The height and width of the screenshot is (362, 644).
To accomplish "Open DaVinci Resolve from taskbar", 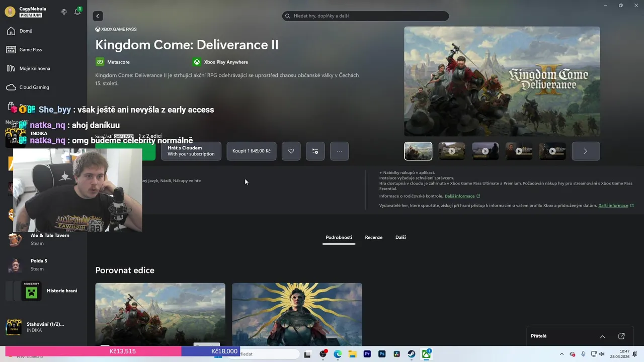I will (396, 354).
